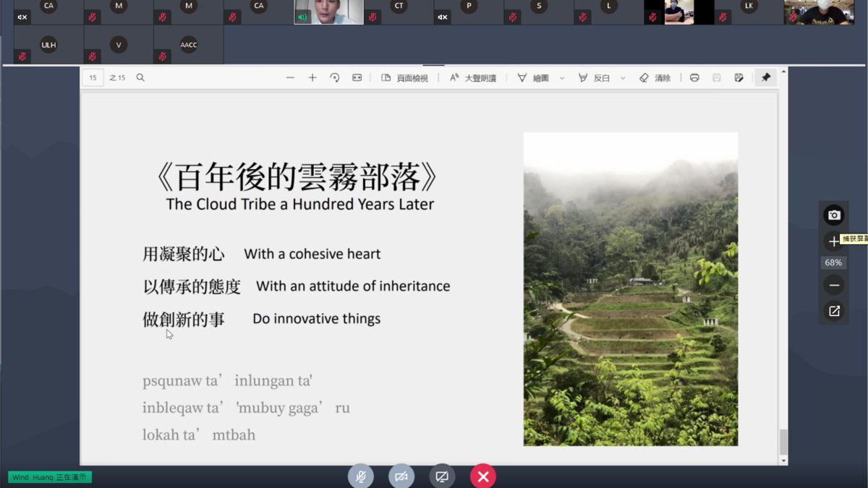Open the 頁面檢視 page view menu
This screenshot has height=488, width=868.
pos(405,77)
